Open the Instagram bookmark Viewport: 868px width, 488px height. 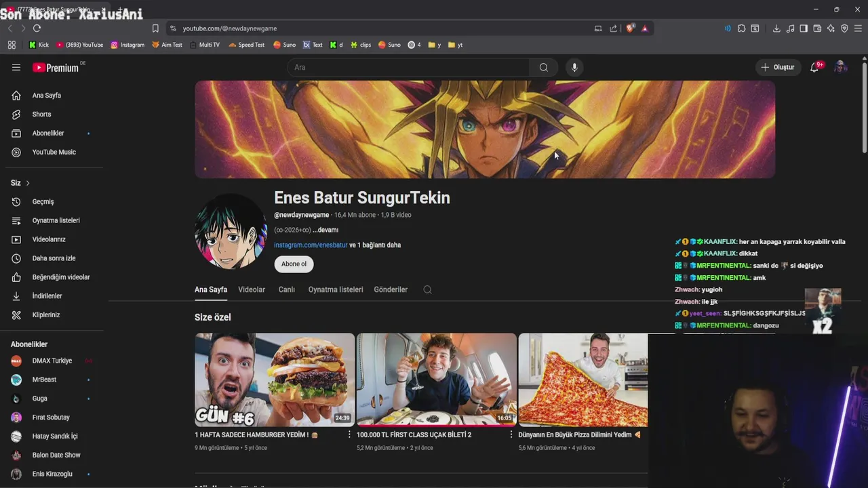coord(127,45)
